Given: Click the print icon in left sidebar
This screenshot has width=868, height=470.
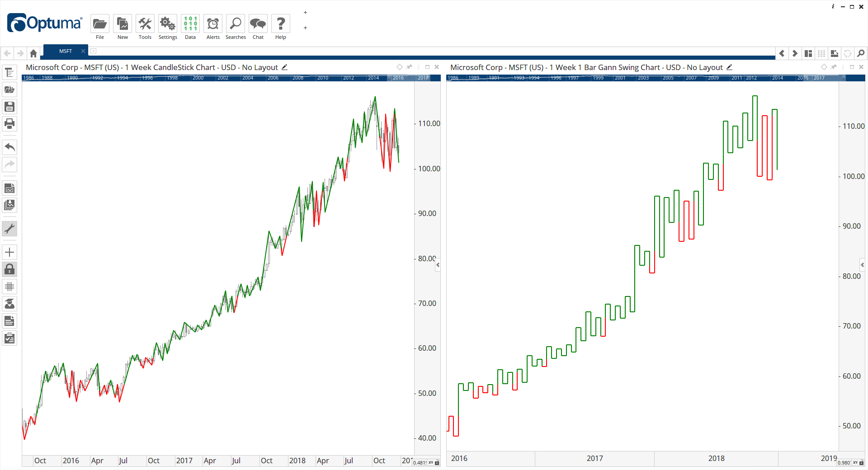Looking at the screenshot, I should click(x=9, y=123).
